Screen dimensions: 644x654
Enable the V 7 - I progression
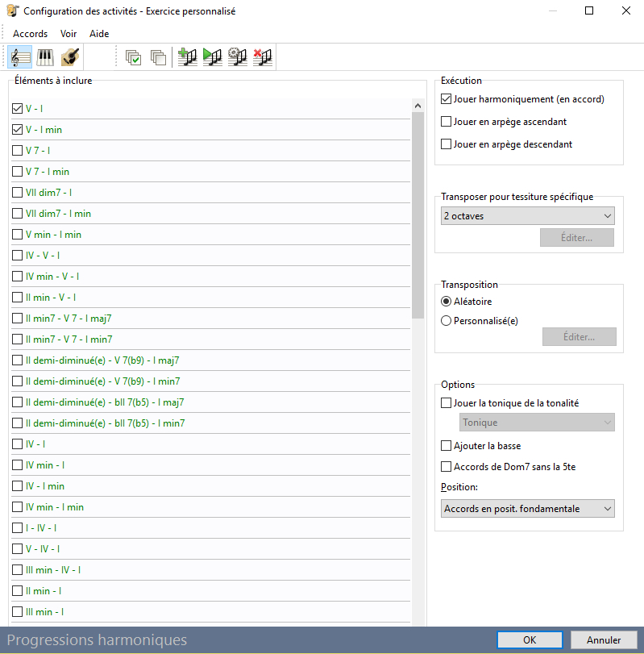(17, 151)
